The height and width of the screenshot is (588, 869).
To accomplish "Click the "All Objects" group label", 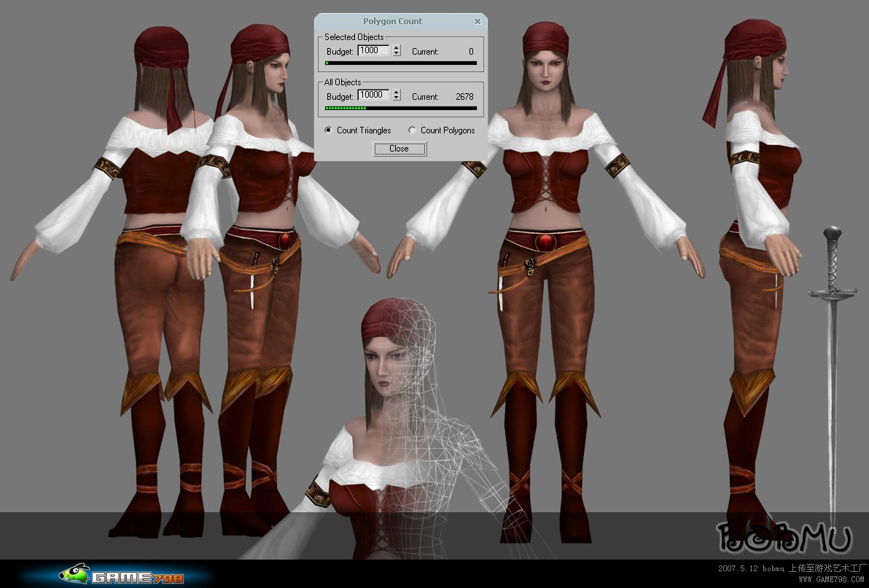I will coord(343,82).
